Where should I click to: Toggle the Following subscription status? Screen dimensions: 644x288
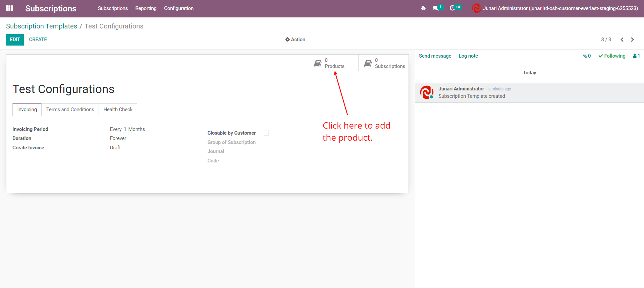[x=612, y=56]
